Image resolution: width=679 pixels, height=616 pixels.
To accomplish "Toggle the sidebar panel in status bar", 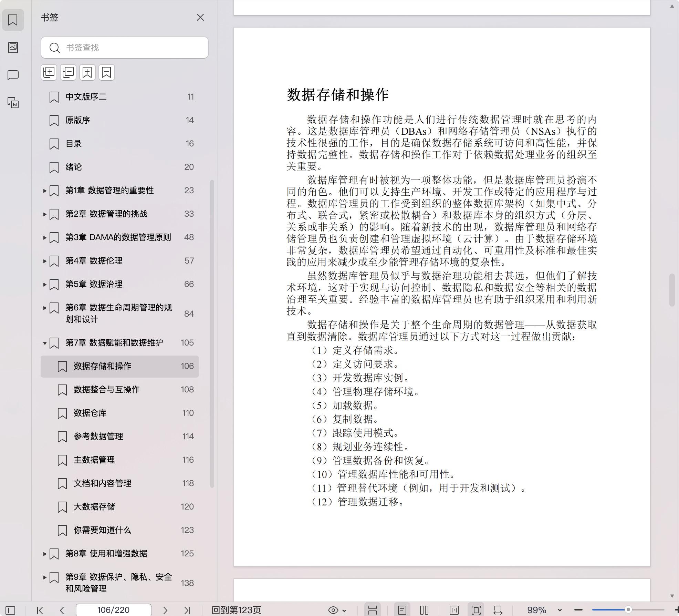I will coord(10,610).
